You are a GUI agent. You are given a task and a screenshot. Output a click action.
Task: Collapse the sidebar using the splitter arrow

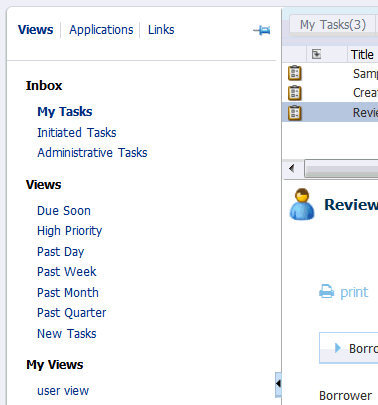coord(278,384)
